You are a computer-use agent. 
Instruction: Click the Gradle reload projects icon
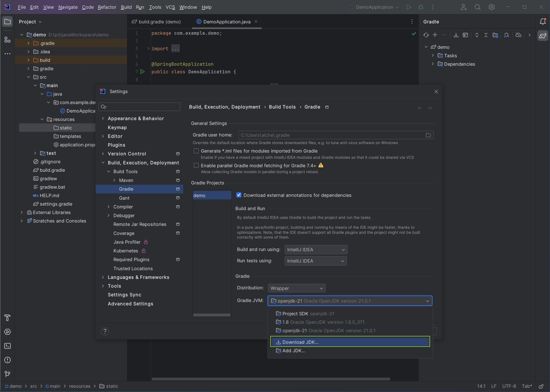coord(426,35)
